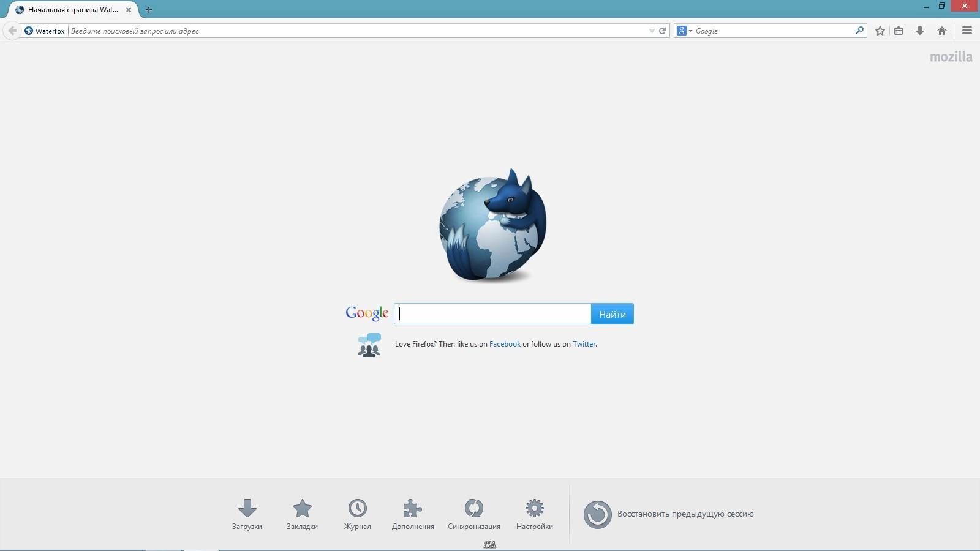Click the search magnifier icon
980x551 pixels.
coord(859,31)
